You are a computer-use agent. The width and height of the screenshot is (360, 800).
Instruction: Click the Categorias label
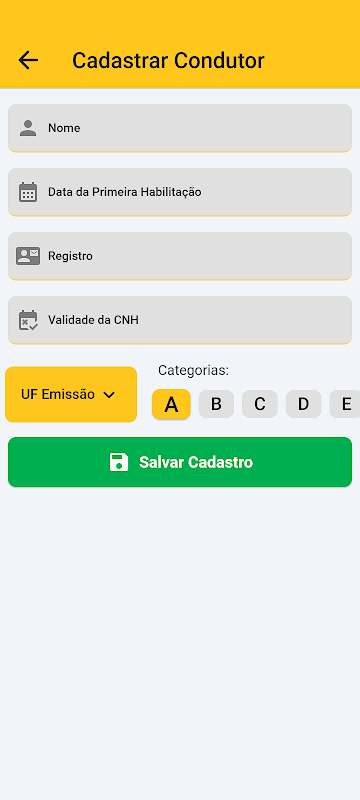(193, 370)
